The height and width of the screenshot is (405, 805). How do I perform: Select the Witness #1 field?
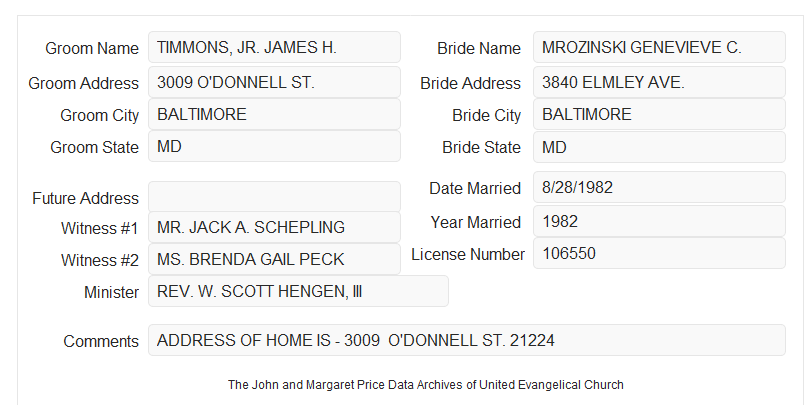[274, 227]
